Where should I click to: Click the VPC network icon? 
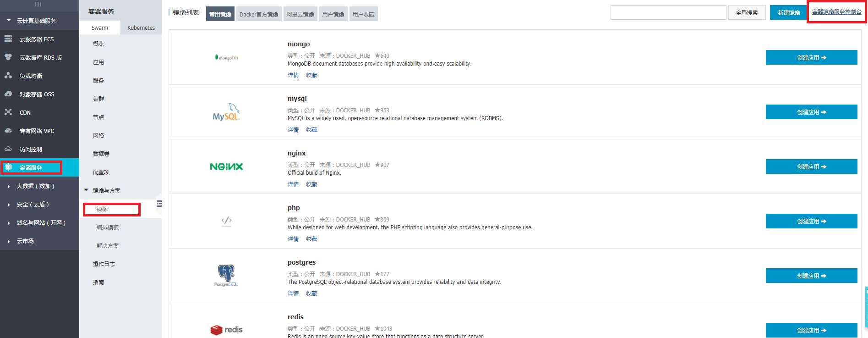(8, 131)
